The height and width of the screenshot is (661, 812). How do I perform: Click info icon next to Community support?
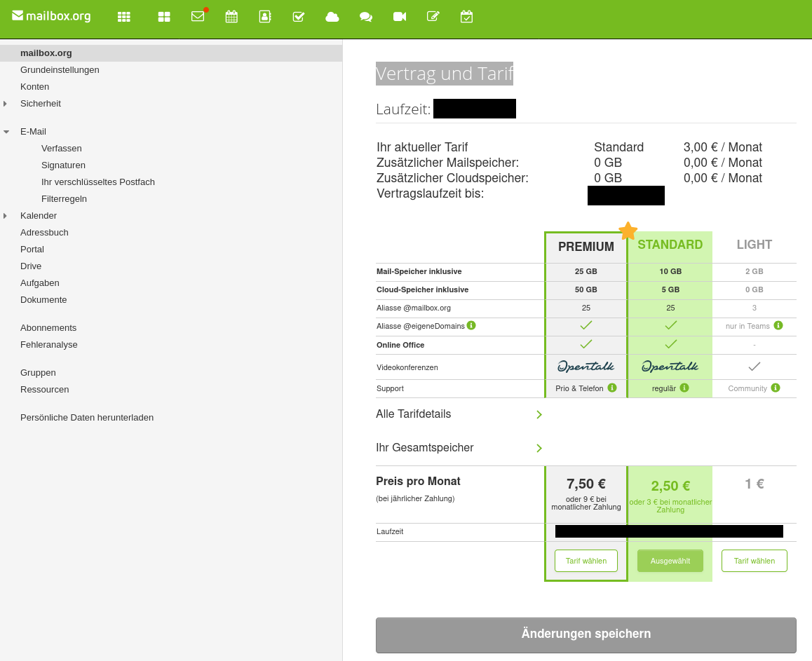pos(776,388)
